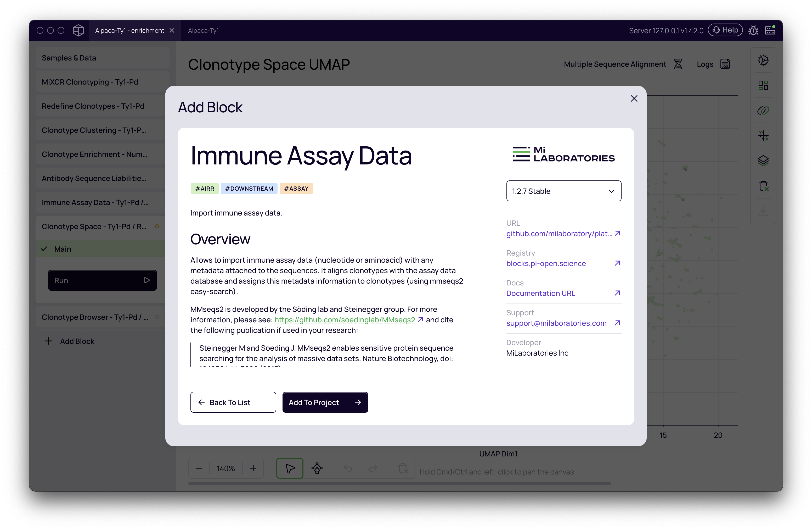Click the Logs icon next to Multiple Sequence Alignment
Screen dimensions: 812x530
click(x=725, y=64)
